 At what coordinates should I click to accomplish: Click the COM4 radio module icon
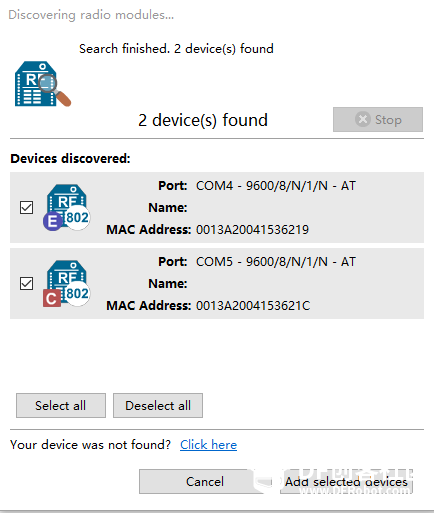click(x=67, y=207)
